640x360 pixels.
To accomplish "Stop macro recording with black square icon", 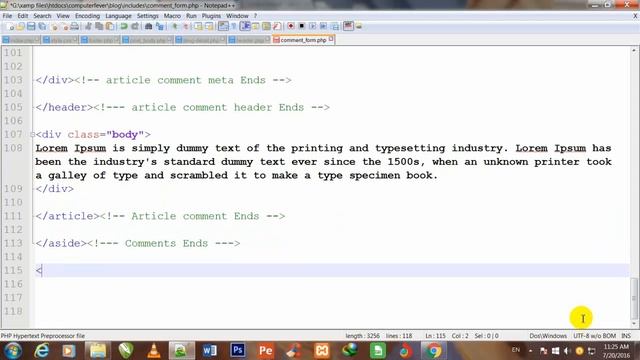I will click(x=302, y=26).
